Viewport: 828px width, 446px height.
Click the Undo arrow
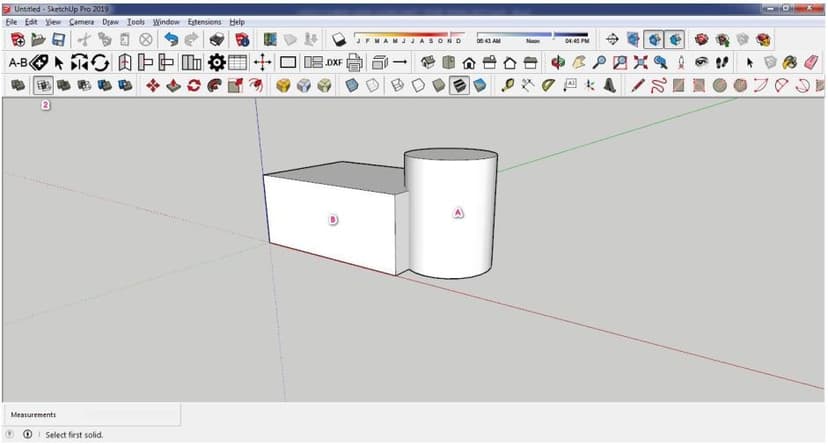point(171,40)
